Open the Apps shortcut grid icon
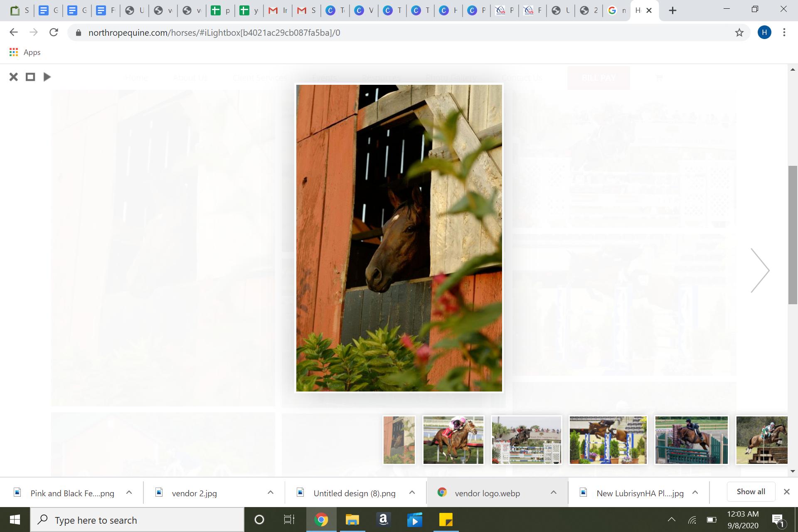Screen dimensions: 798x532 14,52
